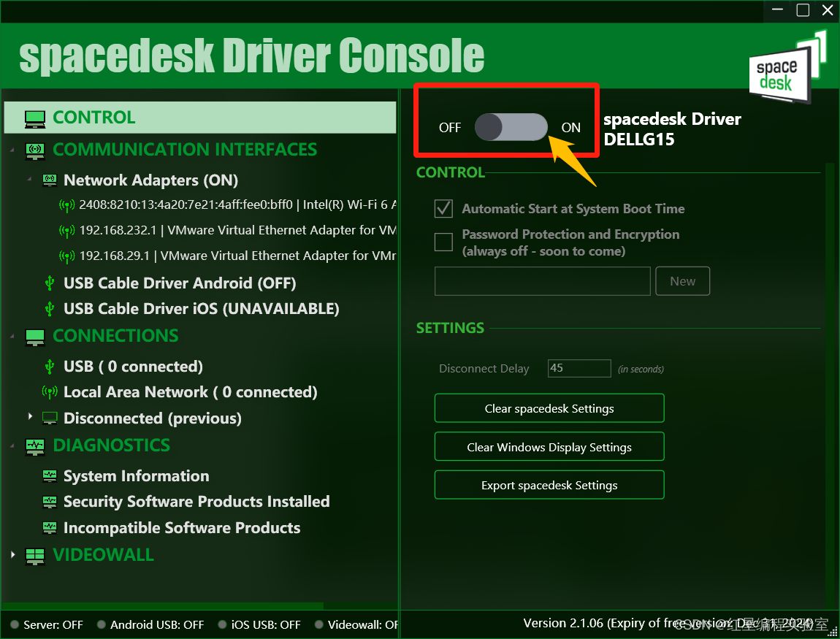
Task: Uncheck Automatic Start at System Boot Time
Action: [443, 208]
